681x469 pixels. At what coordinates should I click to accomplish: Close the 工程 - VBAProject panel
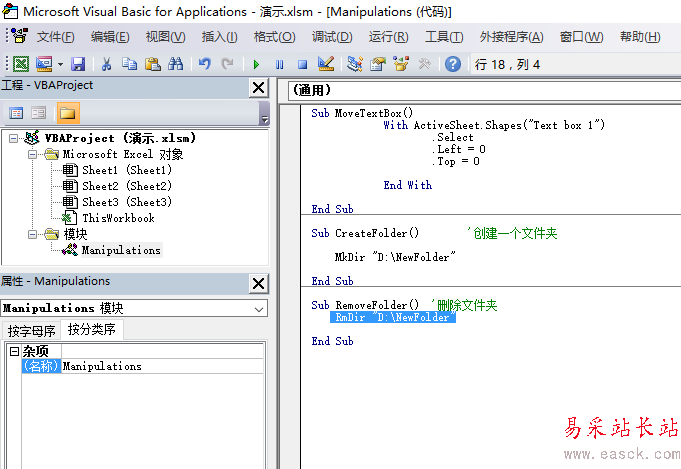(x=258, y=88)
